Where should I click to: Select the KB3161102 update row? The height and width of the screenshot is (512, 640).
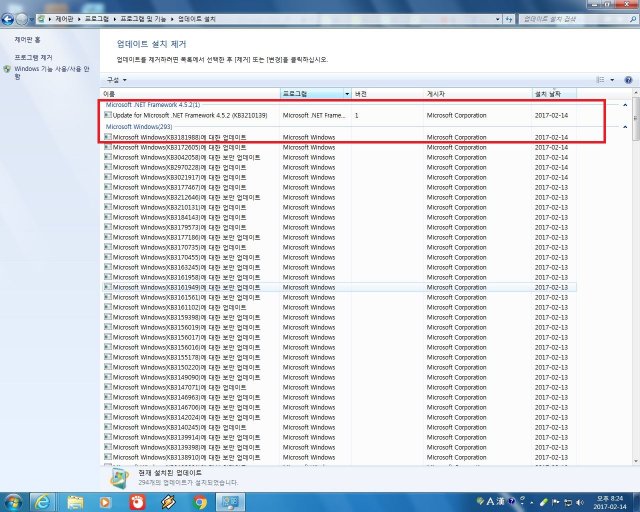[x=339, y=307]
